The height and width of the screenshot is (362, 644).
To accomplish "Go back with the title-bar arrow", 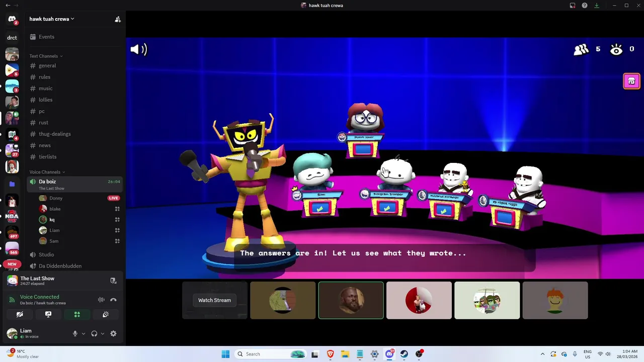I will pos(8,5).
